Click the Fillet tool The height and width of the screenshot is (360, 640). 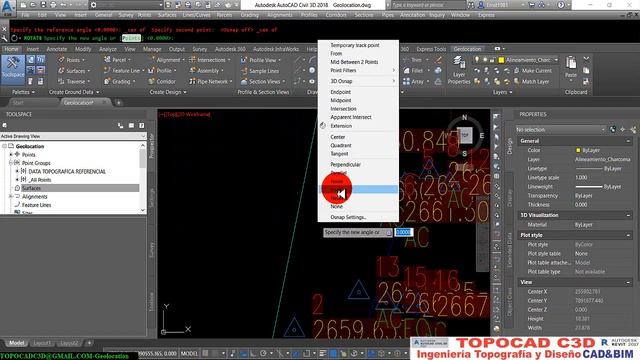[413, 71]
